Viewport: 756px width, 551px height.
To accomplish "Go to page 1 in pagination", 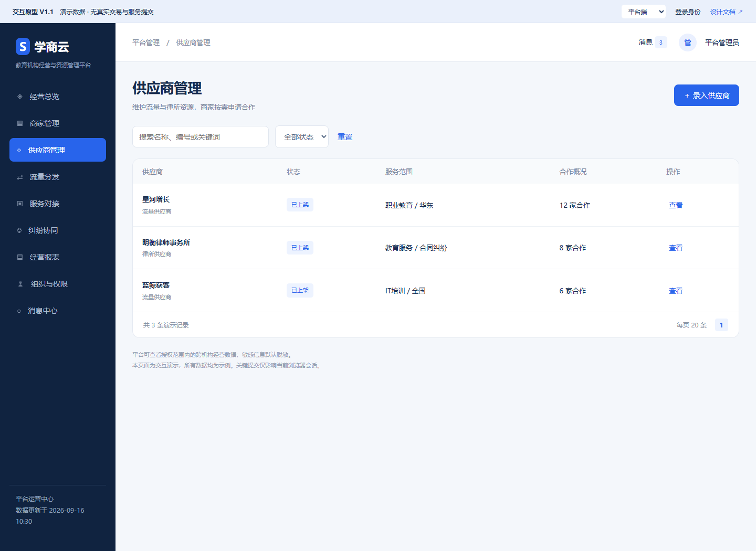I will point(721,325).
